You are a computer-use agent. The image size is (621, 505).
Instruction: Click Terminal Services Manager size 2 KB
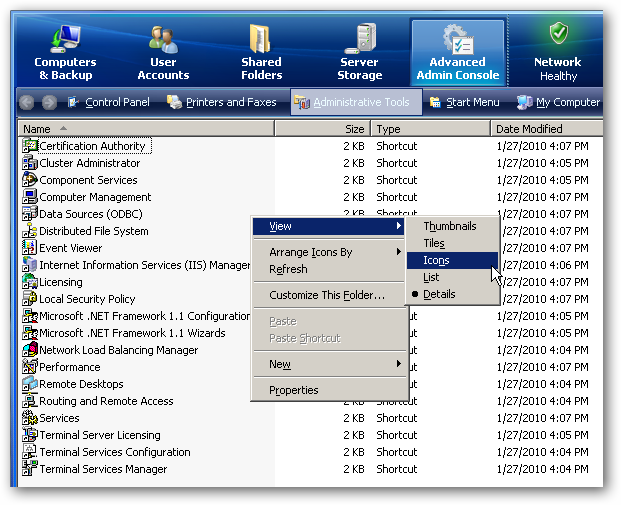[x=354, y=469]
